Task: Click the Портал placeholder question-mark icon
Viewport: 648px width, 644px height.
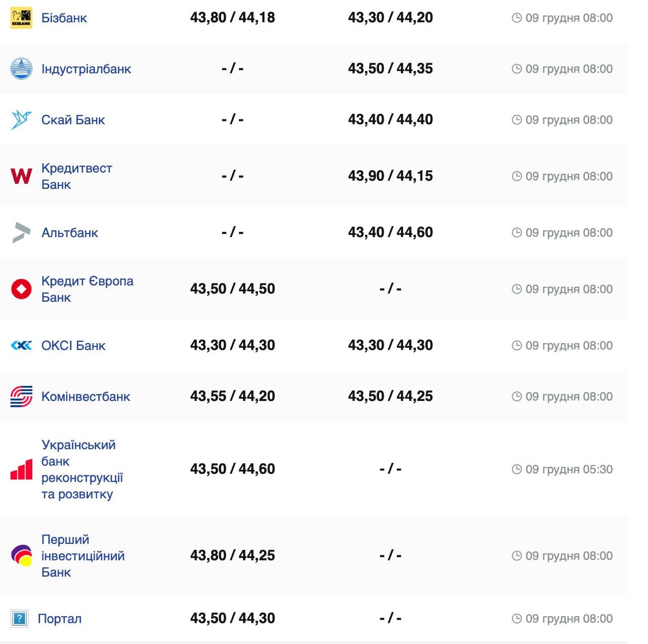Action: (x=20, y=619)
